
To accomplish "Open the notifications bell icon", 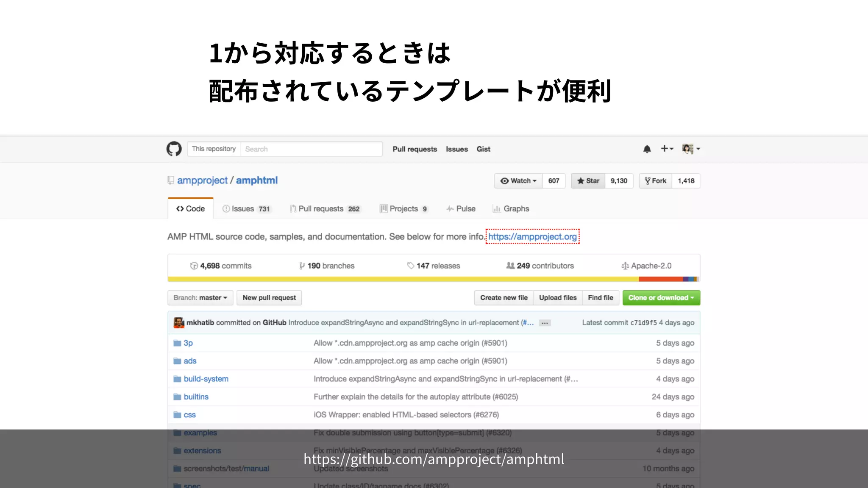I will coord(647,149).
